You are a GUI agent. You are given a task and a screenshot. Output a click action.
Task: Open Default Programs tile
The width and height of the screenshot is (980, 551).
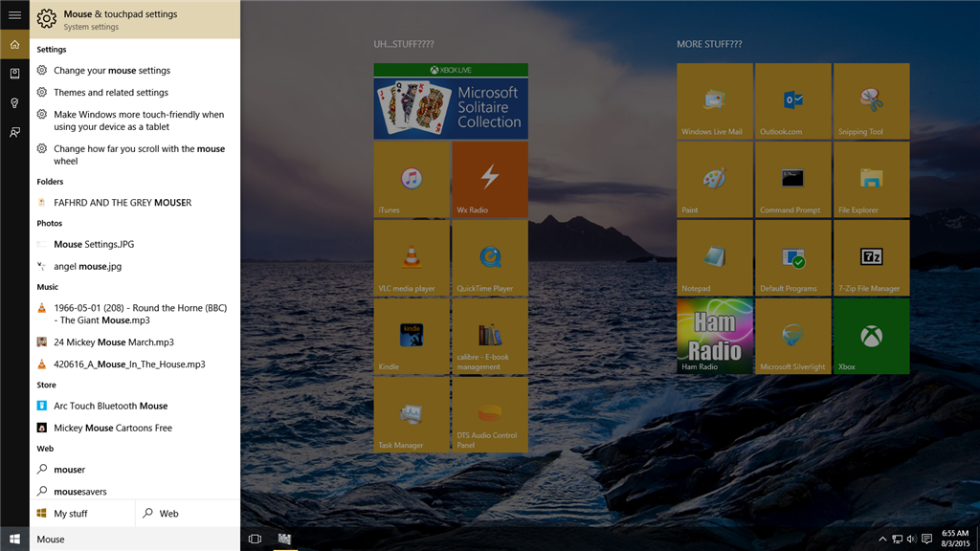[x=793, y=258]
